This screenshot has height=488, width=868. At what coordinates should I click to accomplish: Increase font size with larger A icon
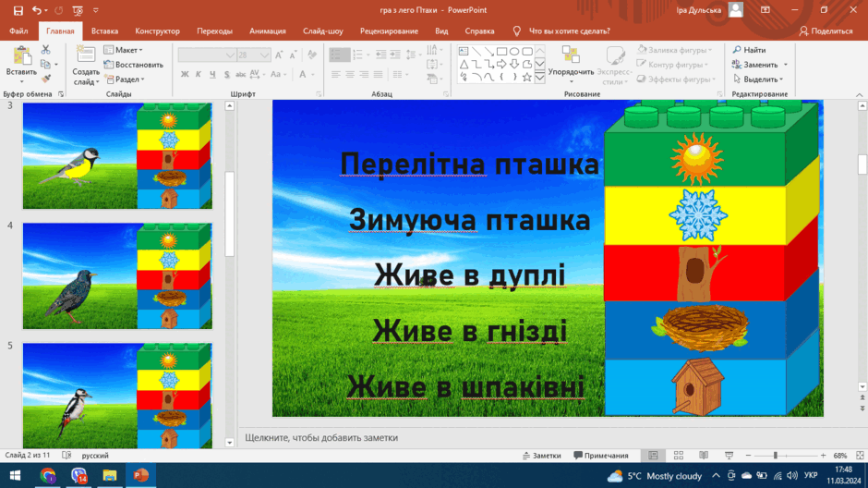pyautogui.click(x=279, y=55)
